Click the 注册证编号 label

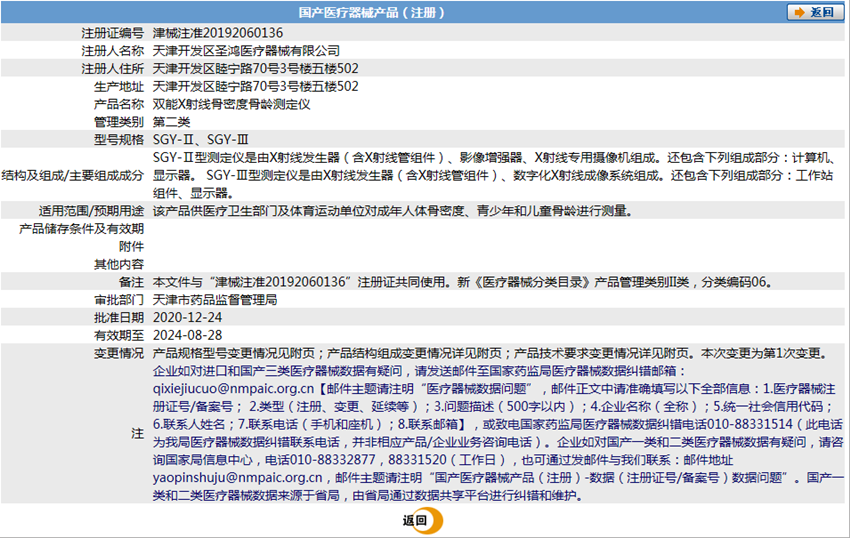[113, 33]
